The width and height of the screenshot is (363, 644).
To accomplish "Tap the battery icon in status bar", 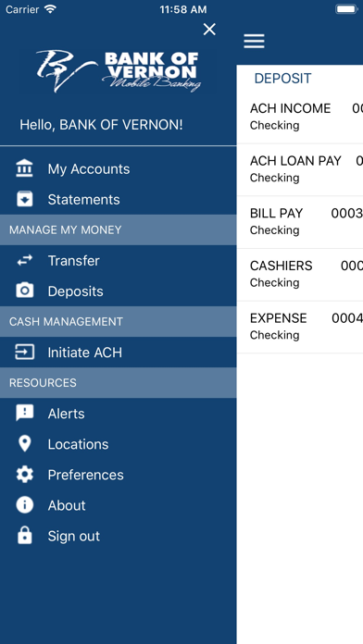I will pyautogui.click(x=346, y=9).
